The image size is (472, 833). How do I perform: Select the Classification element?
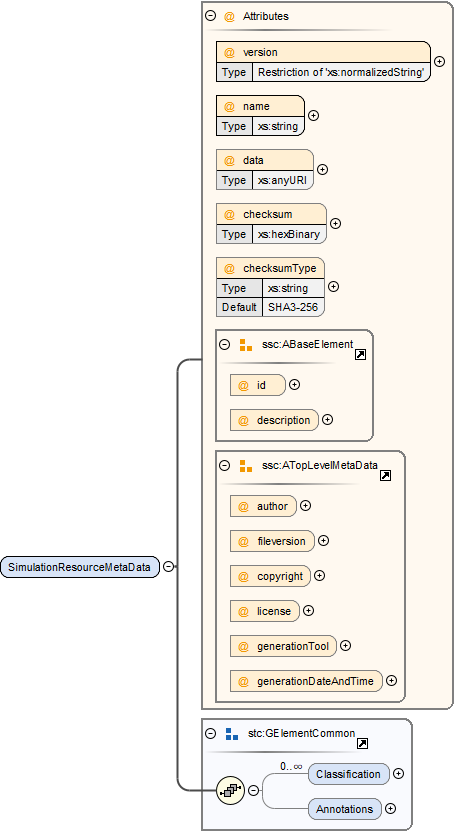349,774
